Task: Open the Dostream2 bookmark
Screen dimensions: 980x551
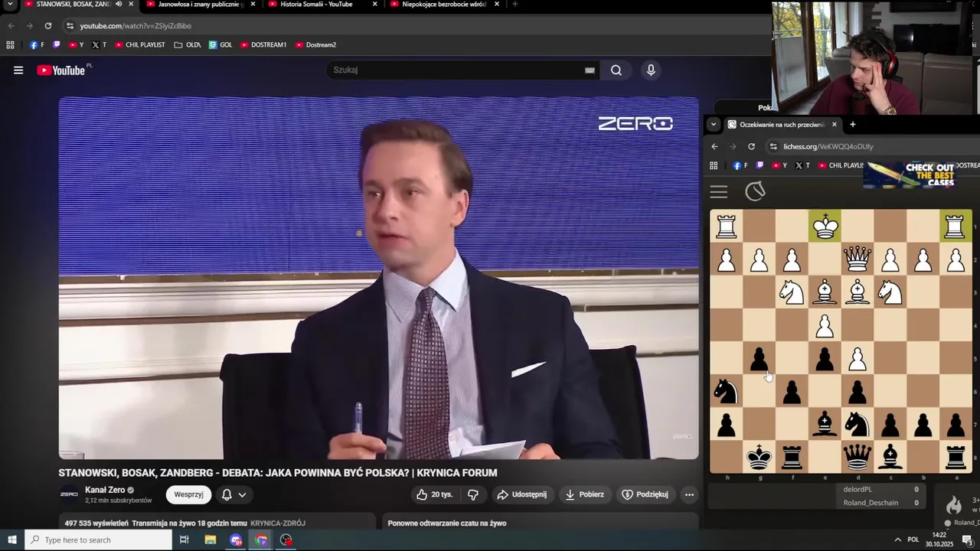Action: click(315, 45)
